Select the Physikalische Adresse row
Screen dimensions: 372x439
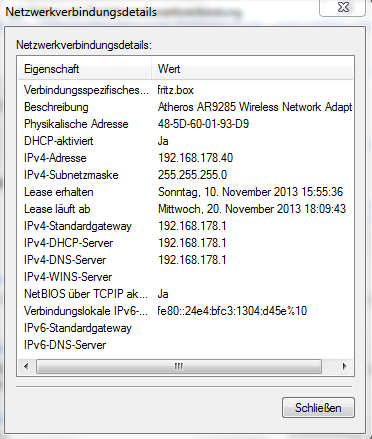point(186,124)
